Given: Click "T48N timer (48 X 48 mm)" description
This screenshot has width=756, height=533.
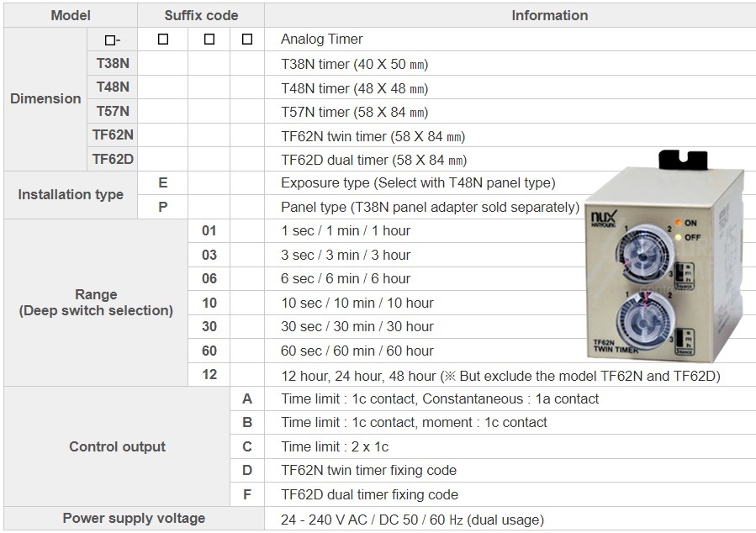Looking at the screenshot, I should [354, 88].
